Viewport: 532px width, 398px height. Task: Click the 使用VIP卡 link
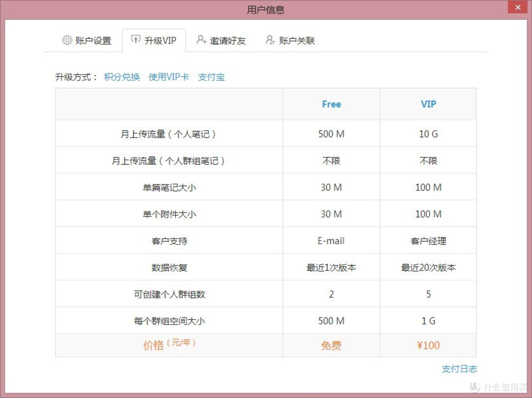pyautogui.click(x=169, y=77)
